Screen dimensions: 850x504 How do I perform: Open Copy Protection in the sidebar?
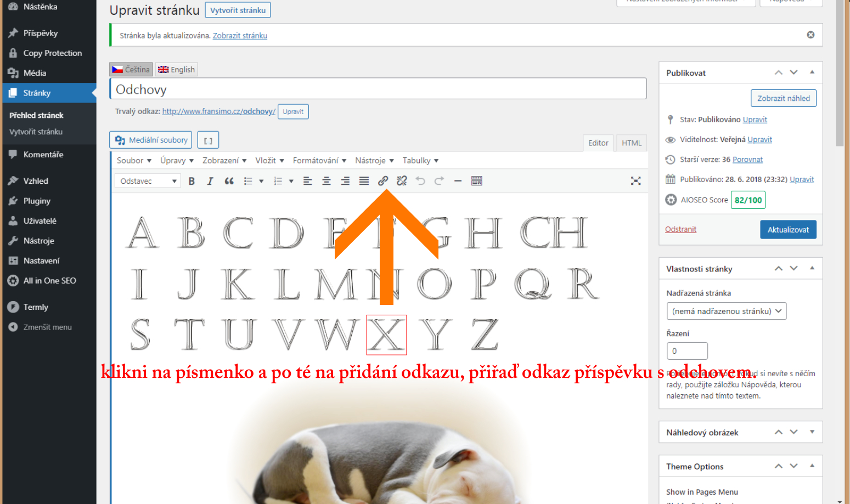53,53
